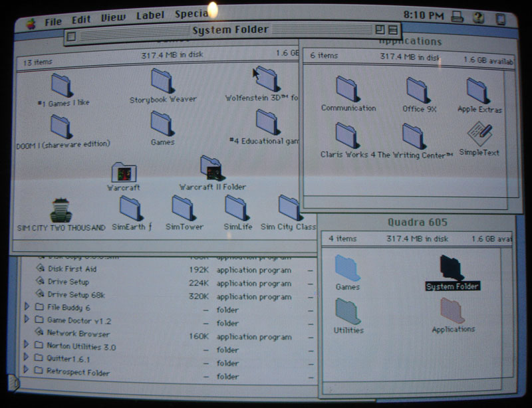
Task: Open the SimLife folder
Action: pos(237,207)
